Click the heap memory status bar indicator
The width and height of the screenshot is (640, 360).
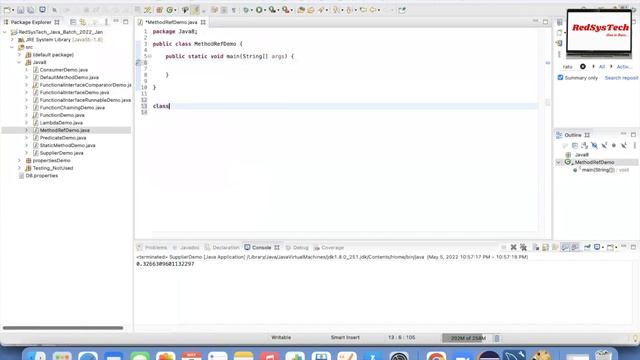467,338
